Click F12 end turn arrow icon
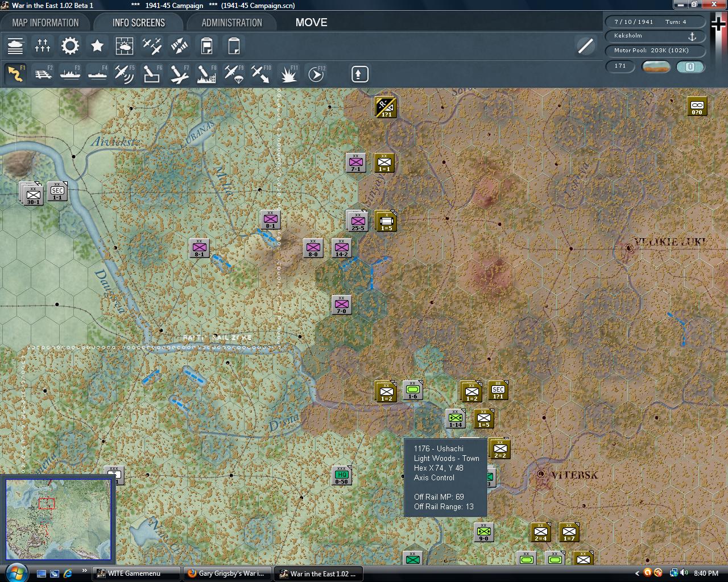Image resolution: width=728 pixels, height=582 pixels. (x=316, y=74)
